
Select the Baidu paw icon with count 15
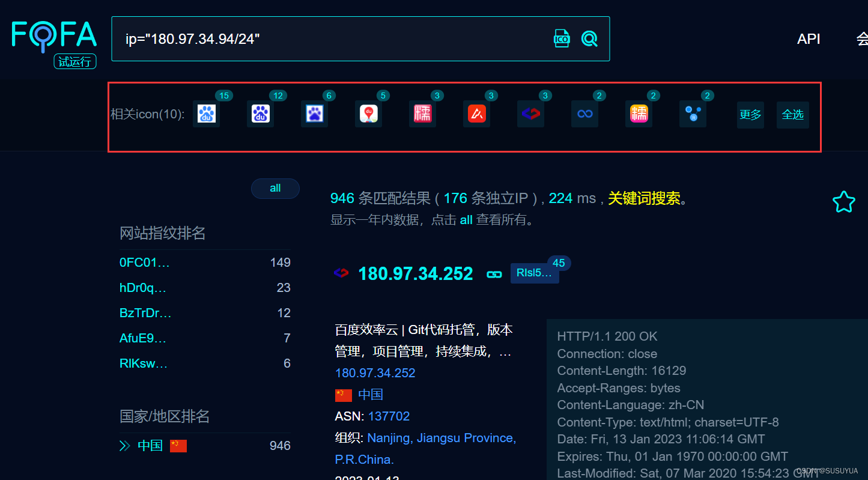206,114
